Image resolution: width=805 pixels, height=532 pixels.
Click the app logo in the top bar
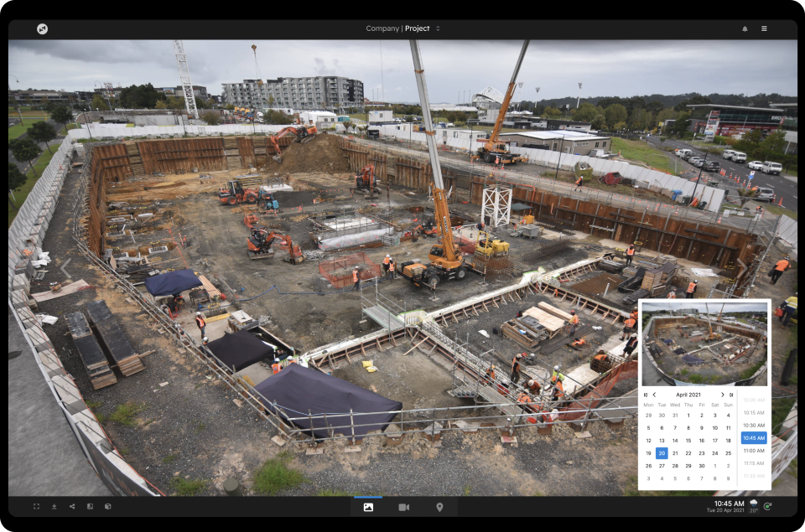pos(41,28)
